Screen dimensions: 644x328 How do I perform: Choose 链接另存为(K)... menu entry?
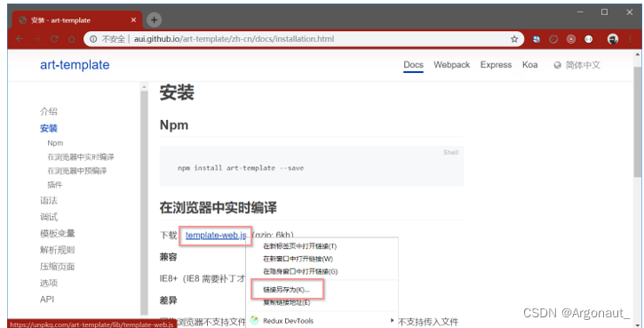tap(322, 290)
